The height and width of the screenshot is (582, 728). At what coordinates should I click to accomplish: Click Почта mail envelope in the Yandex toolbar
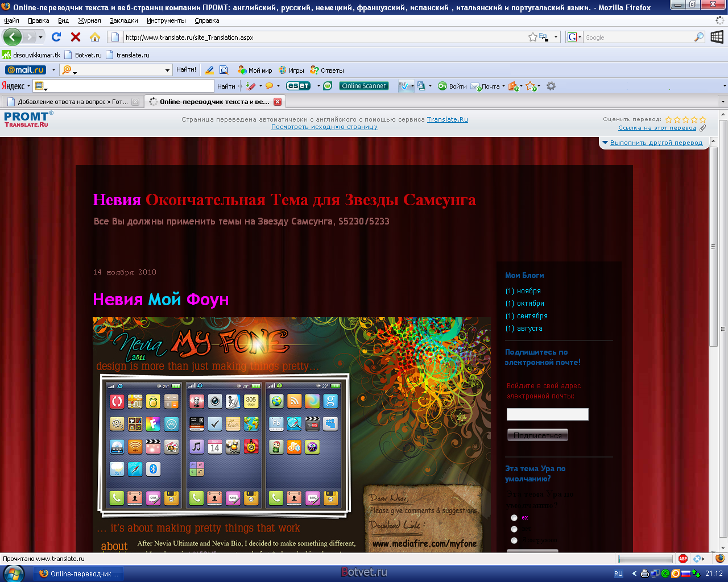486,86
